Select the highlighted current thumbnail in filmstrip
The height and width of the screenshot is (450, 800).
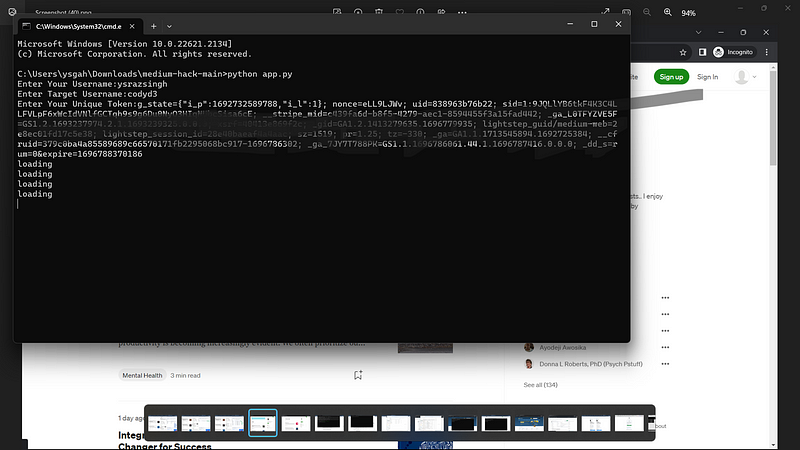click(263, 423)
